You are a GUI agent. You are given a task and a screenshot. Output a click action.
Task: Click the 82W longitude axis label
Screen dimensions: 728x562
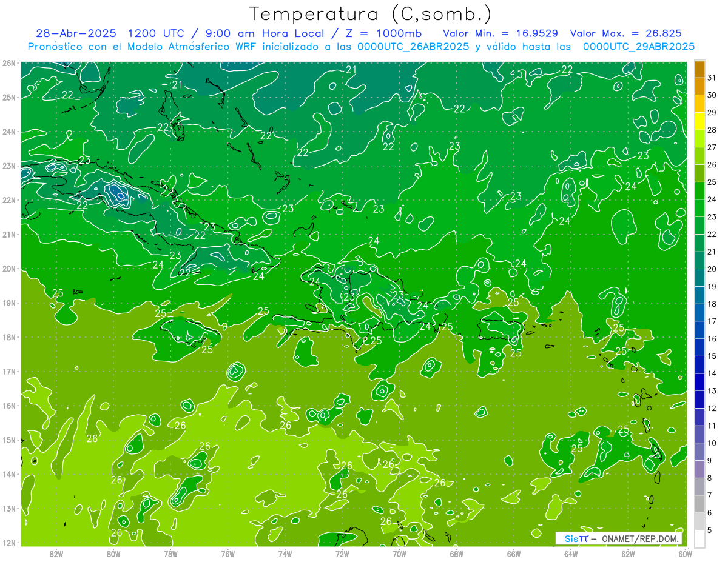[x=56, y=554]
